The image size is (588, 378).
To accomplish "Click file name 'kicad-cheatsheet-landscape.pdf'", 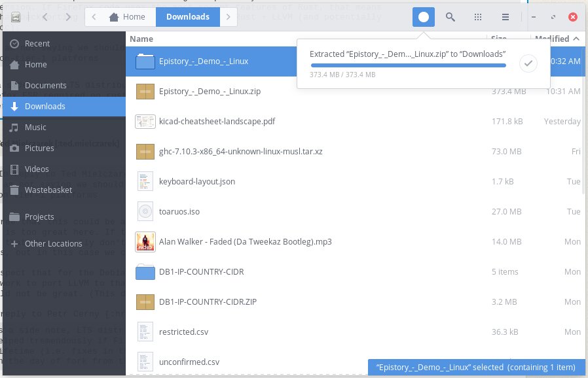I will (x=217, y=122).
